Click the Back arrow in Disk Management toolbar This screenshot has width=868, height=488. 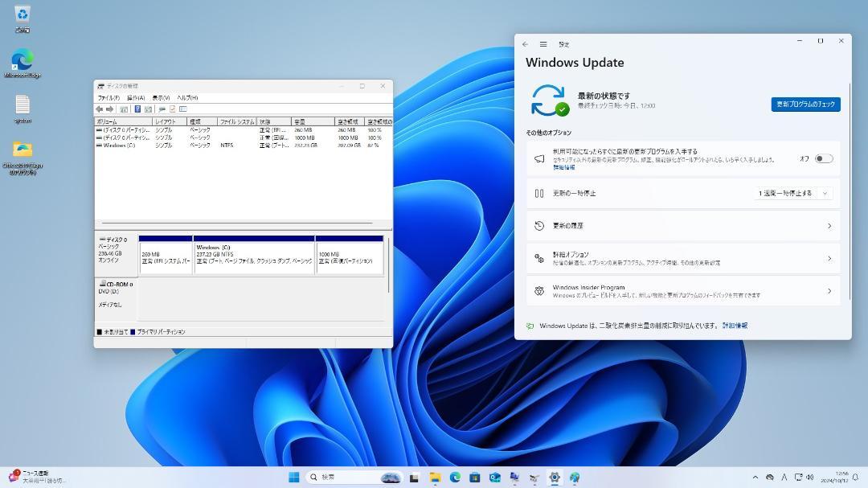[x=99, y=109]
